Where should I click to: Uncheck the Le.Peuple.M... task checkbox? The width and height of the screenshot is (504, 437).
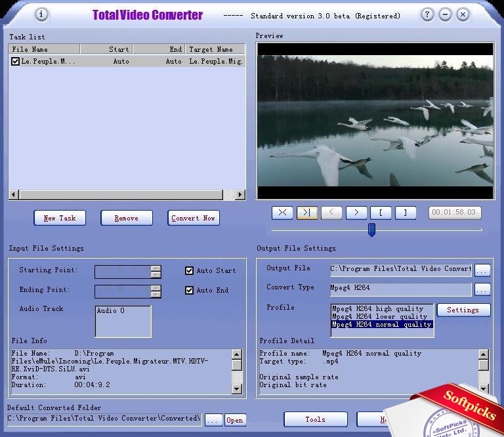15,61
